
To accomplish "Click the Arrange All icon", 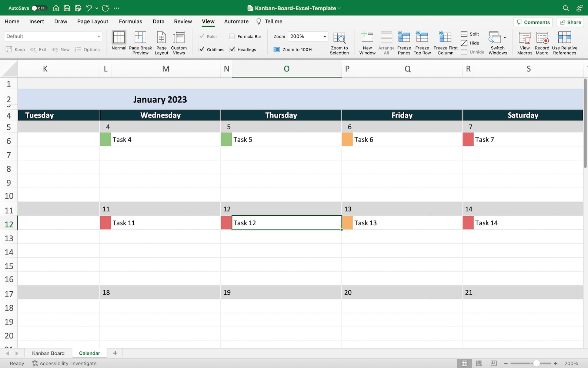I will pyautogui.click(x=386, y=37).
